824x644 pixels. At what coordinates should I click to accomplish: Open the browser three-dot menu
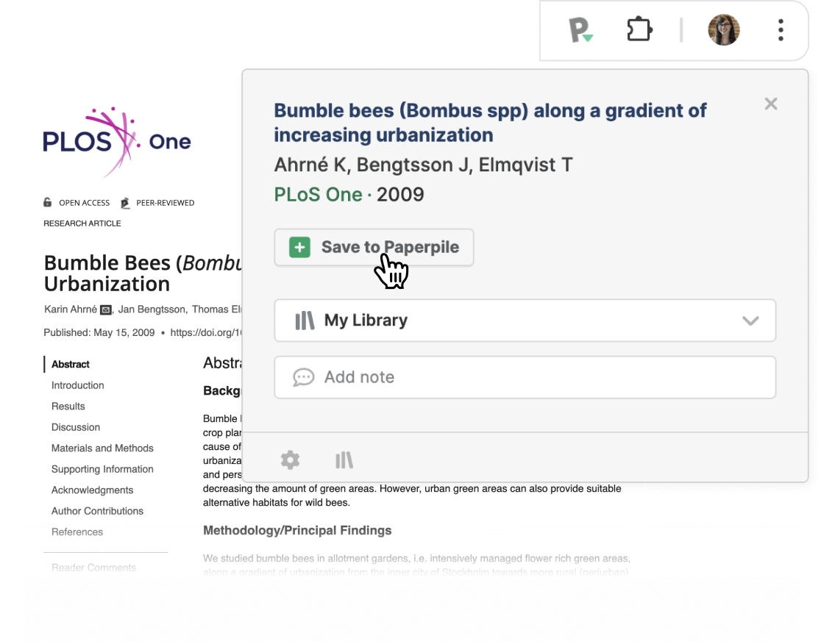pyautogui.click(x=781, y=30)
